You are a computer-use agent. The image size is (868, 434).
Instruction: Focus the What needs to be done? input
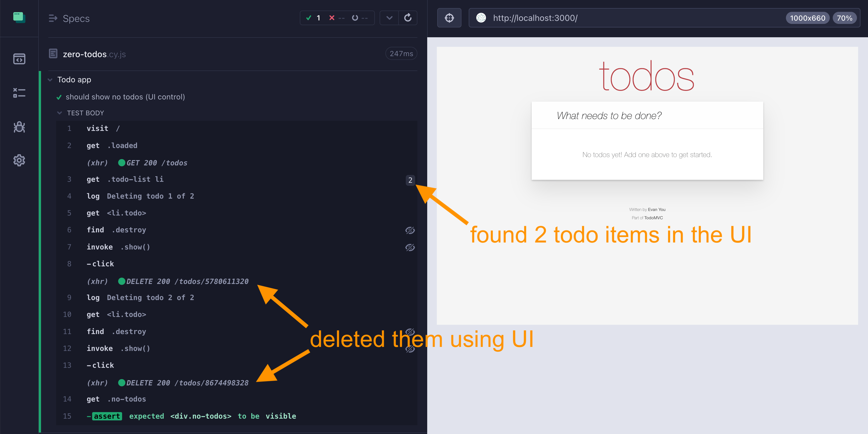[x=647, y=116]
